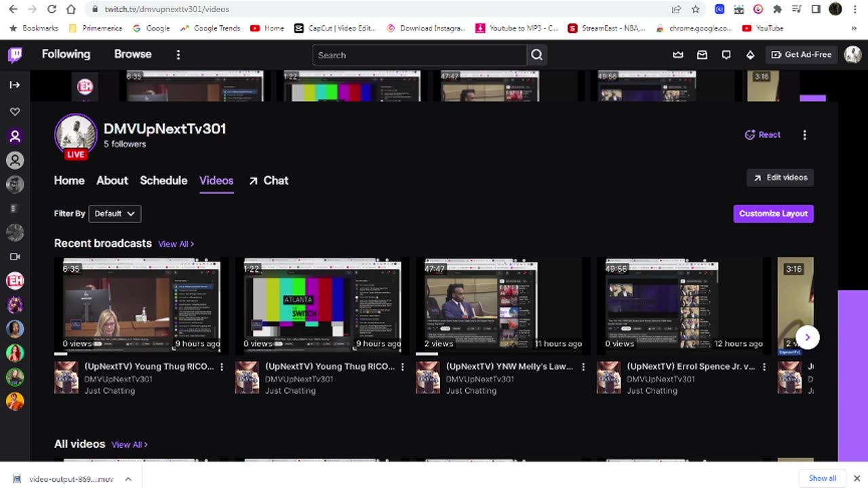
Task: Expand the left sidebar arrow
Action: [x=15, y=85]
